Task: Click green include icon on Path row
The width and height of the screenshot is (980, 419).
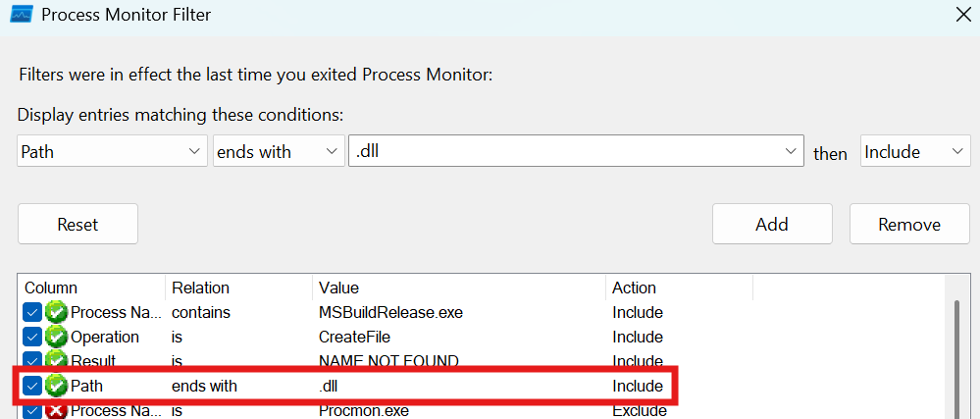Action: click(x=56, y=386)
